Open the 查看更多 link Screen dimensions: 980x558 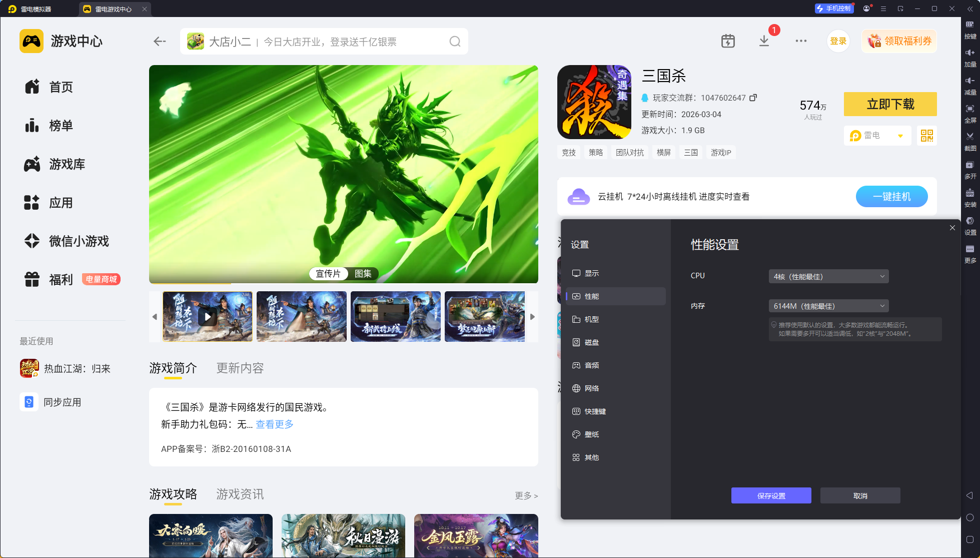tap(275, 424)
